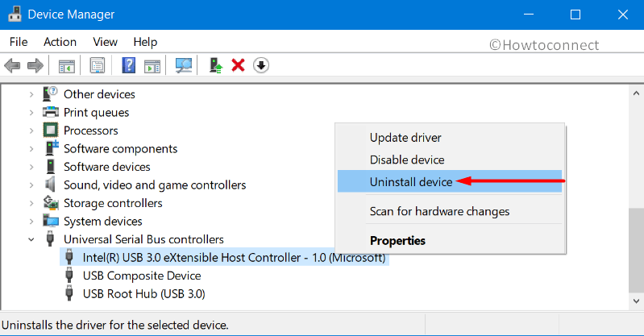Click the down-arrow disable device icon

(261, 65)
